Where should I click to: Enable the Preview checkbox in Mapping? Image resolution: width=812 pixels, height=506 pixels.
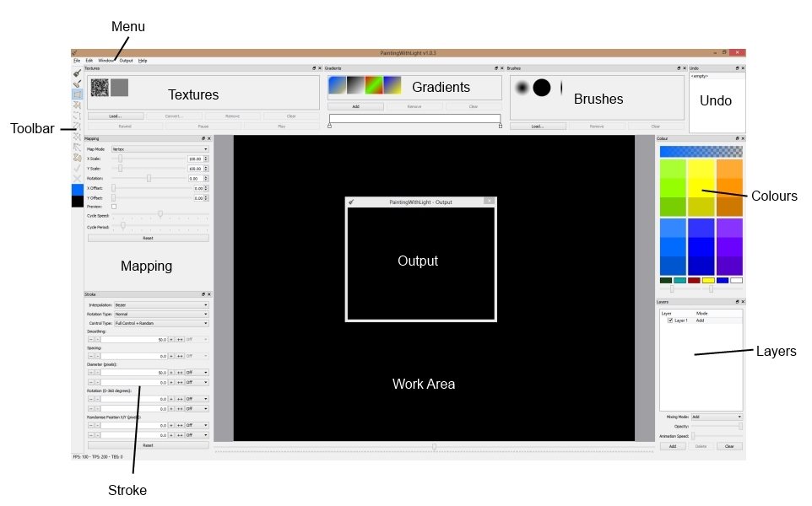(x=114, y=207)
